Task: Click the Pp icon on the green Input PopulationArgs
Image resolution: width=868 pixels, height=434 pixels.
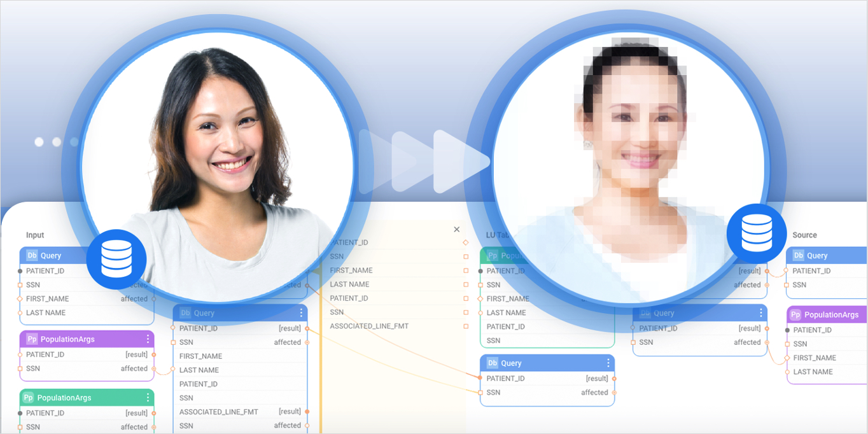Action: tap(28, 398)
